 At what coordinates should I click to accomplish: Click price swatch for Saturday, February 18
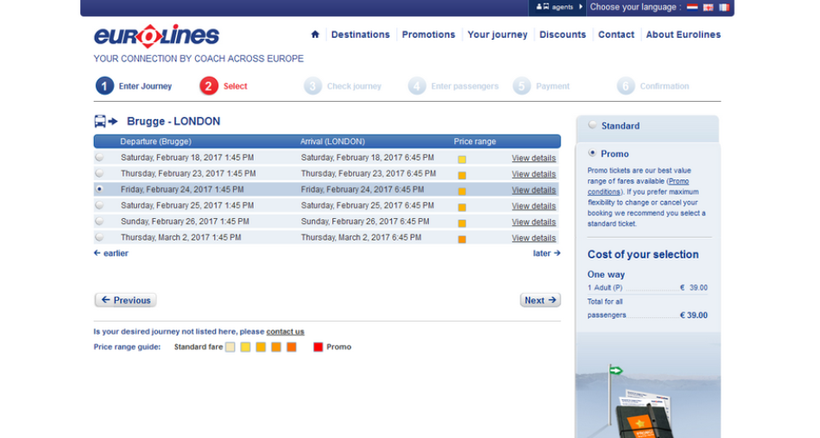coord(462,159)
